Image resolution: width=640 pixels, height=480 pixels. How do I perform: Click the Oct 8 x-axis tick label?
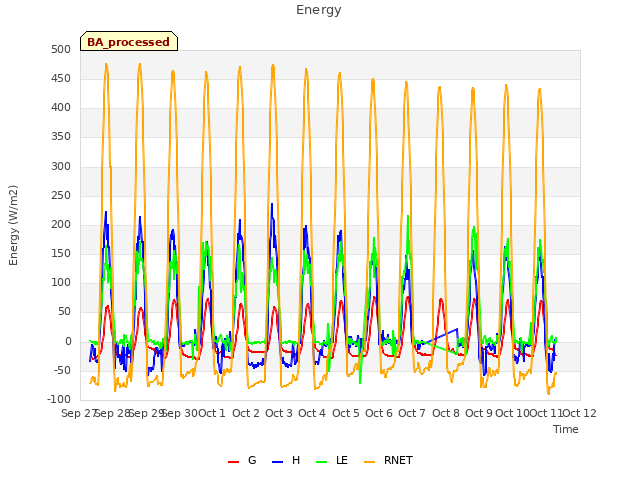446,413
